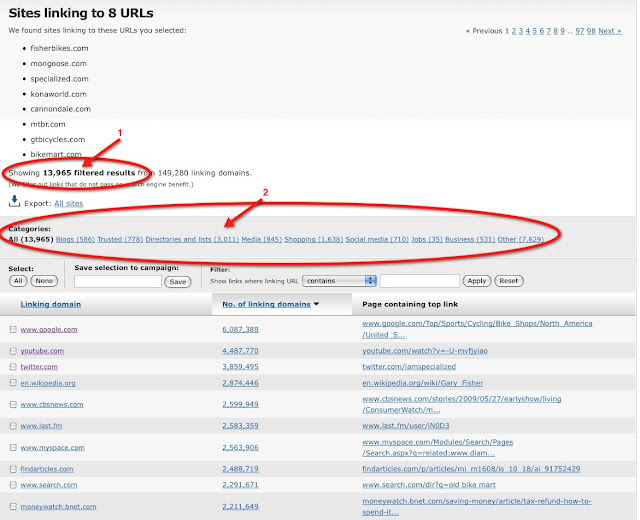640x520 pixels.
Task: Click the 2,874,446 linking domains count
Action: coord(240,383)
